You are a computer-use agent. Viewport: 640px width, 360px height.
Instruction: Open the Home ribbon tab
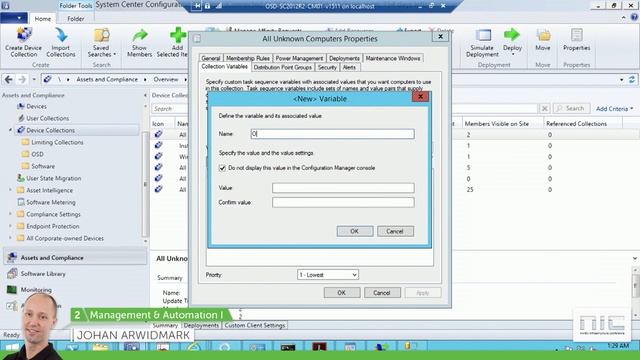(x=42, y=19)
